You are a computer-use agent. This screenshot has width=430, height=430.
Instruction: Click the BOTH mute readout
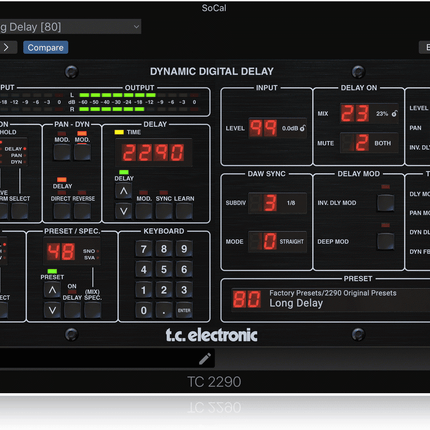tap(383, 143)
